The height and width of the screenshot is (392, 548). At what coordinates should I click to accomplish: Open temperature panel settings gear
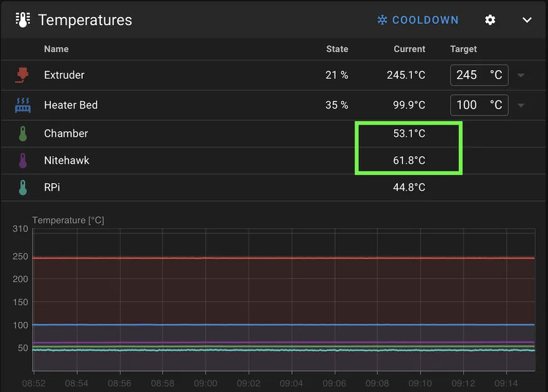490,20
